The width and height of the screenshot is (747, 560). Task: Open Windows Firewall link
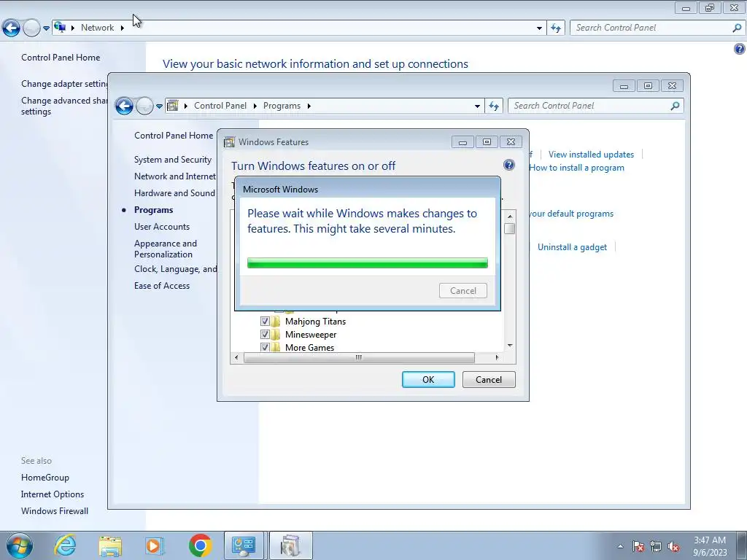point(54,510)
